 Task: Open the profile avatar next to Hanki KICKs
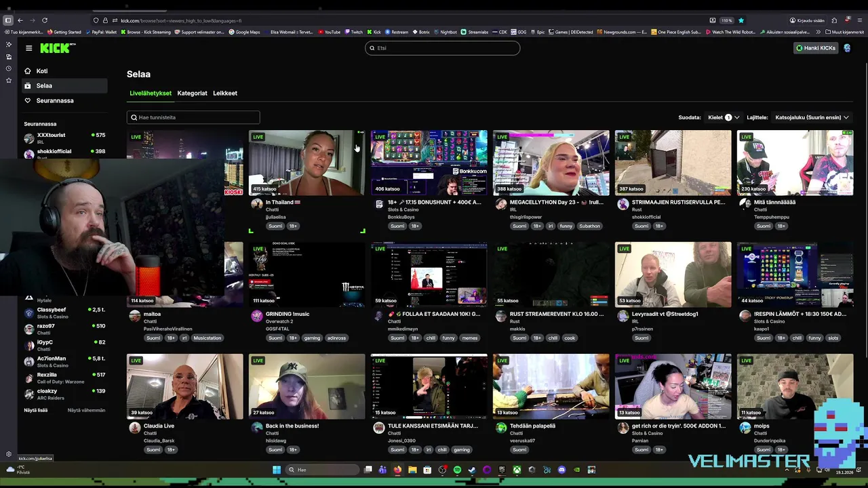[x=847, y=48]
